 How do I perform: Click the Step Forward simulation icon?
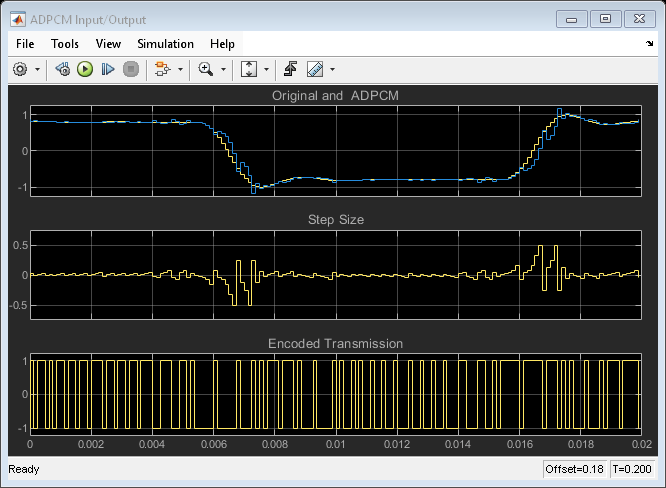[108, 69]
